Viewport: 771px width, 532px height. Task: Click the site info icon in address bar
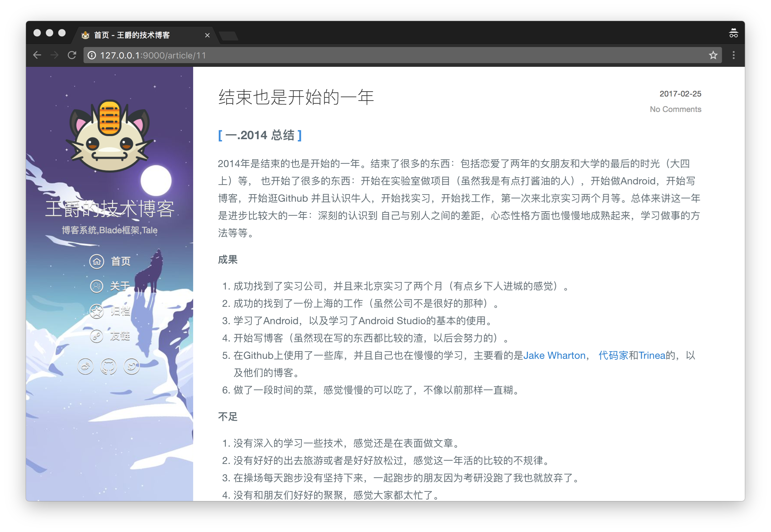(92, 55)
